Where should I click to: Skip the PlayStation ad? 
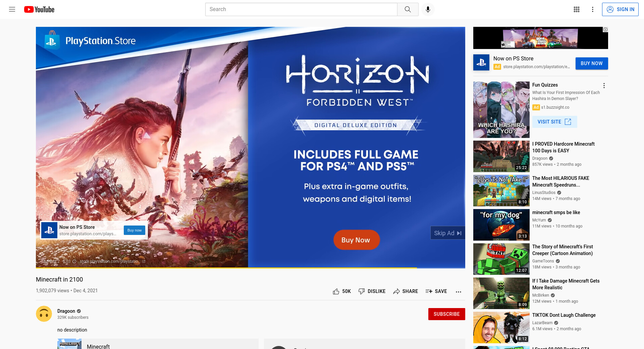click(447, 233)
